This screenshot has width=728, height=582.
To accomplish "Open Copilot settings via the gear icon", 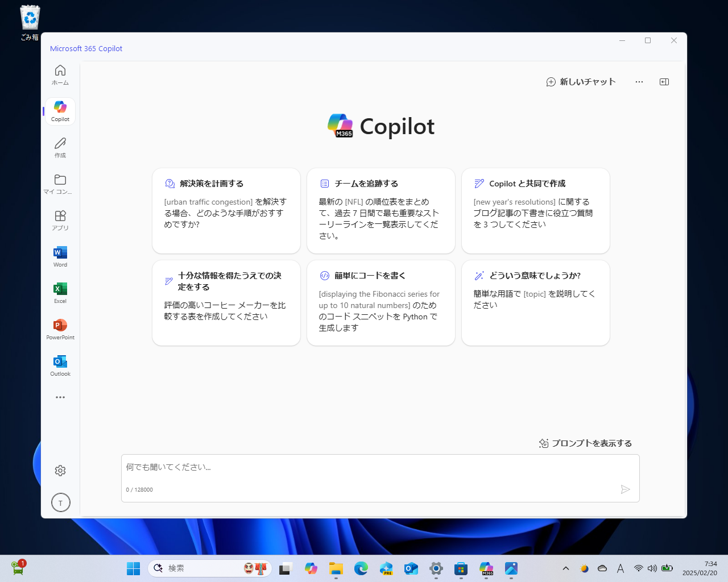I will 60,471.
